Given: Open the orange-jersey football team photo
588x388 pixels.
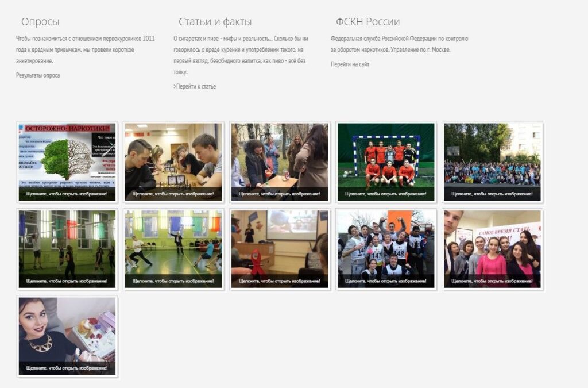Looking at the screenshot, I should (x=386, y=162).
